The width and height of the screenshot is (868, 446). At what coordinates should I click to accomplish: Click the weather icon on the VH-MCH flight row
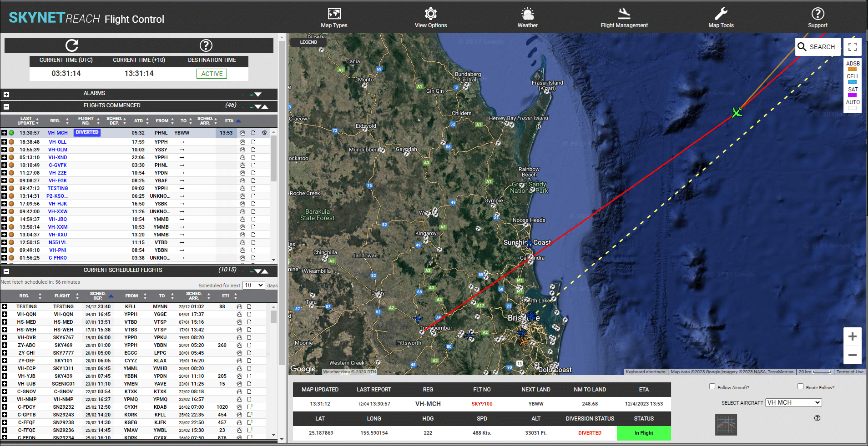click(242, 133)
